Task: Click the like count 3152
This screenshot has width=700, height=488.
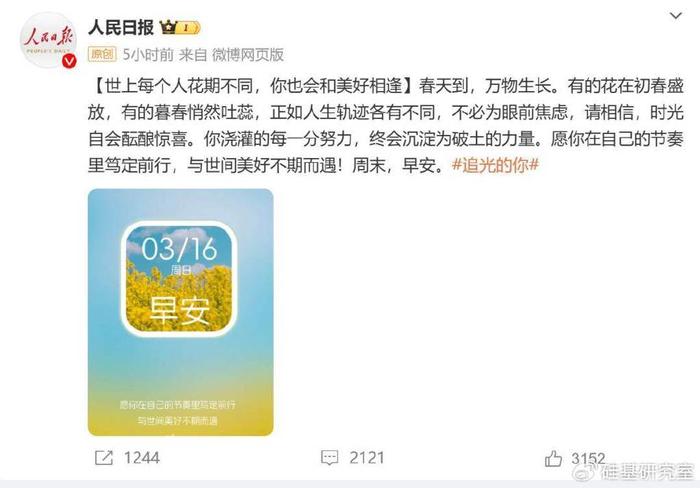Action: (x=588, y=458)
